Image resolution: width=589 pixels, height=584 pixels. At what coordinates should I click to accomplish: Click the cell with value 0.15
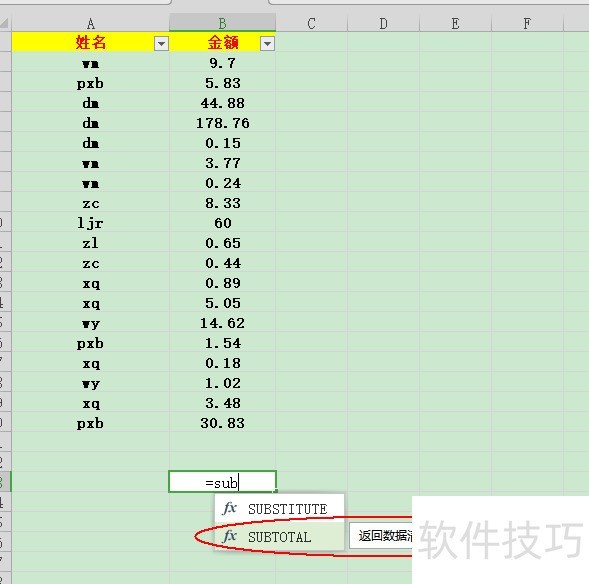pyautogui.click(x=222, y=143)
